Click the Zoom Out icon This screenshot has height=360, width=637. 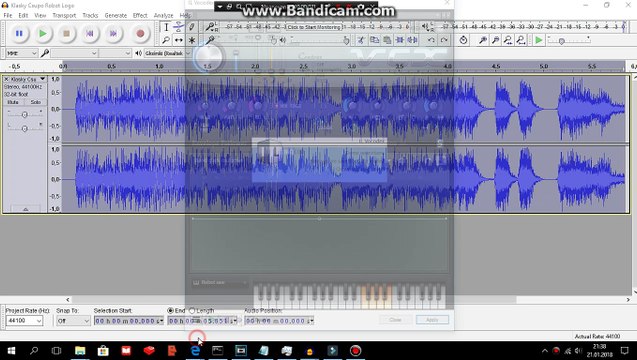tap(495, 40)
